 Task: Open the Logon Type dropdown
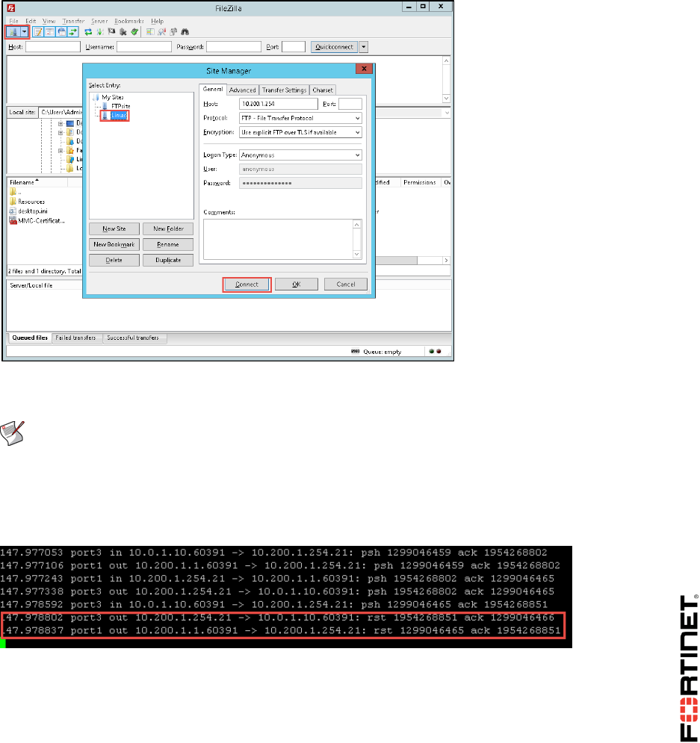pyautogui.click(x=300, y=155)
